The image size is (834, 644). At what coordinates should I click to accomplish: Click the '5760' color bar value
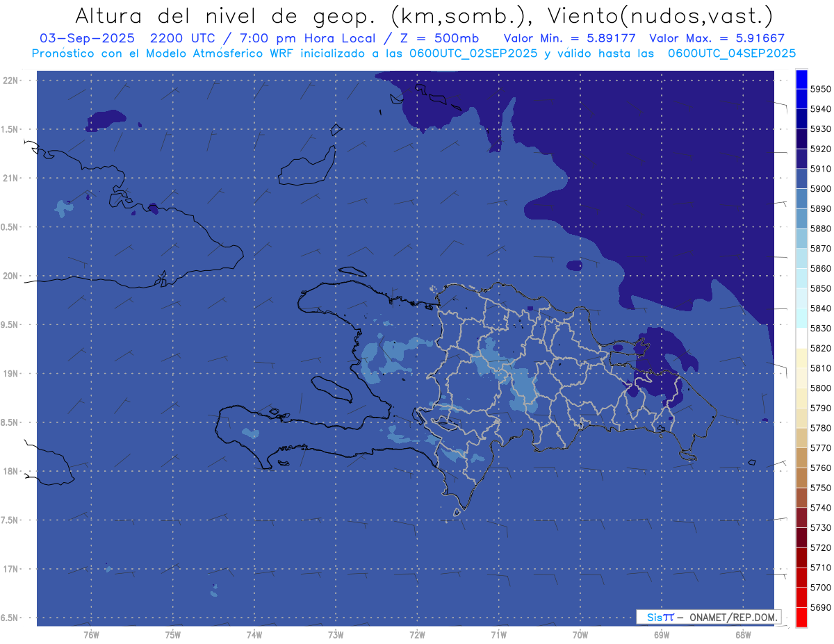click(x=820, y=468)
